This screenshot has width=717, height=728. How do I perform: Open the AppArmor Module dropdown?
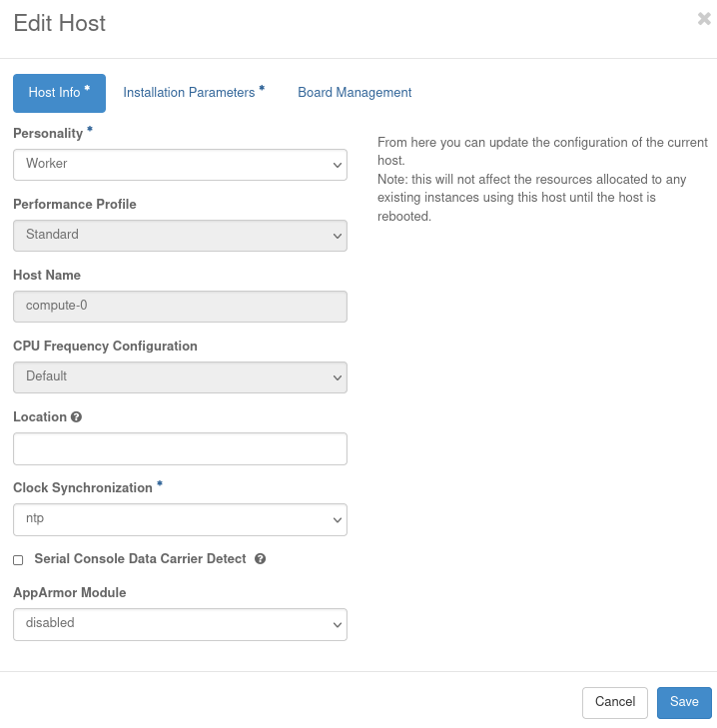tap(180, 624)
